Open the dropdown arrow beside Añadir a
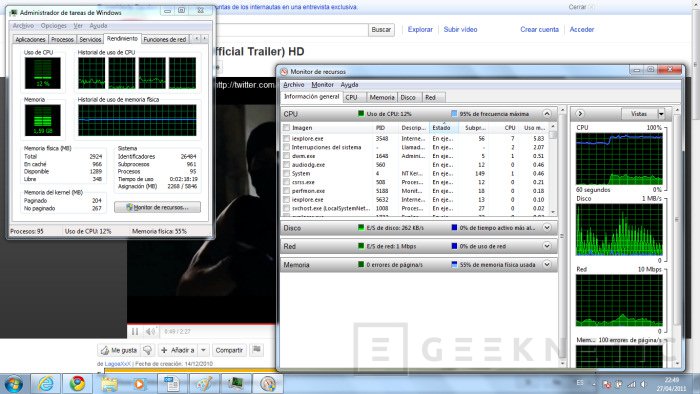The height and width of the screenshot is (394, 700). (x=204, y=350)
